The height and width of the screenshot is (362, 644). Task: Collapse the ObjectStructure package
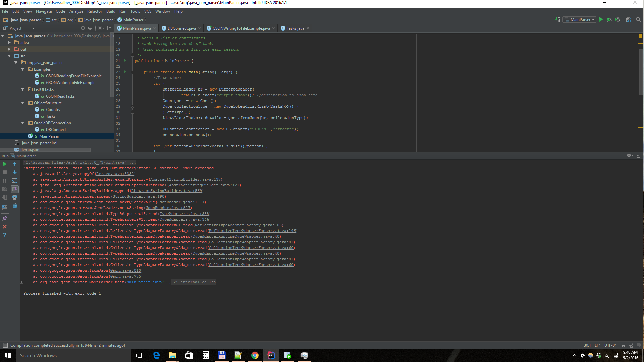[23, 103]
